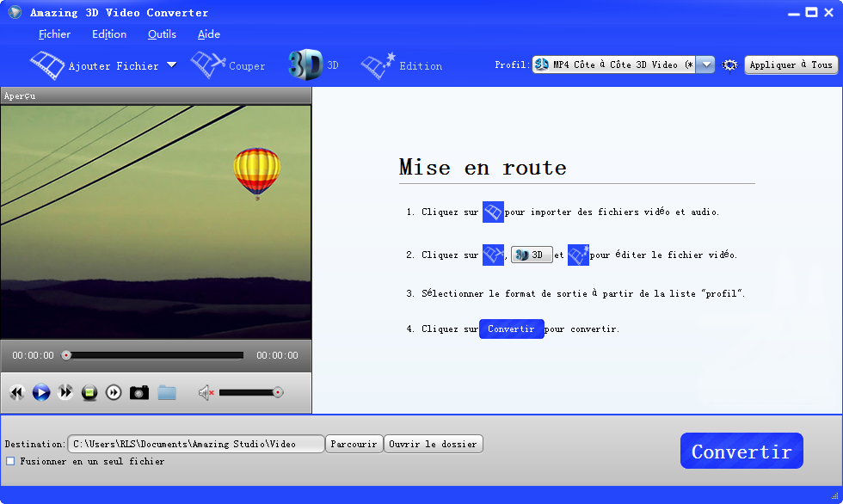Enable Fusionner en un seul fichier checkbox
The height and width of the screenshot is (504, 843).
tap(10, 461)
